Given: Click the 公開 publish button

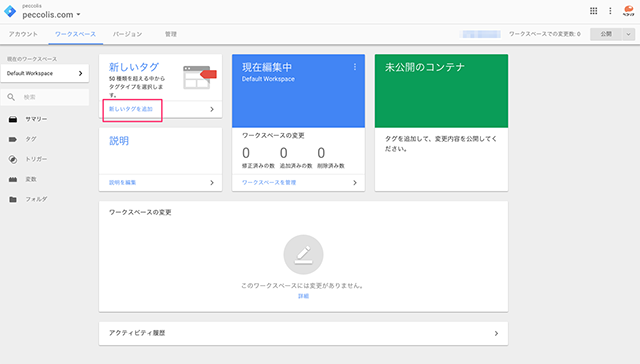Looking at the screenshot, I should pyautogui.click(x=606, y=34).
